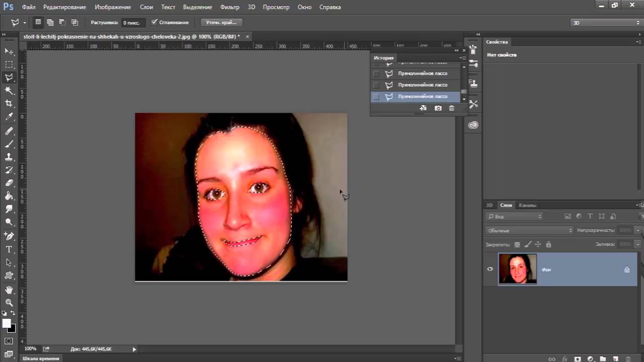Delete current history state with trash icon
This screenshot has height=362, width=644.
451,108
